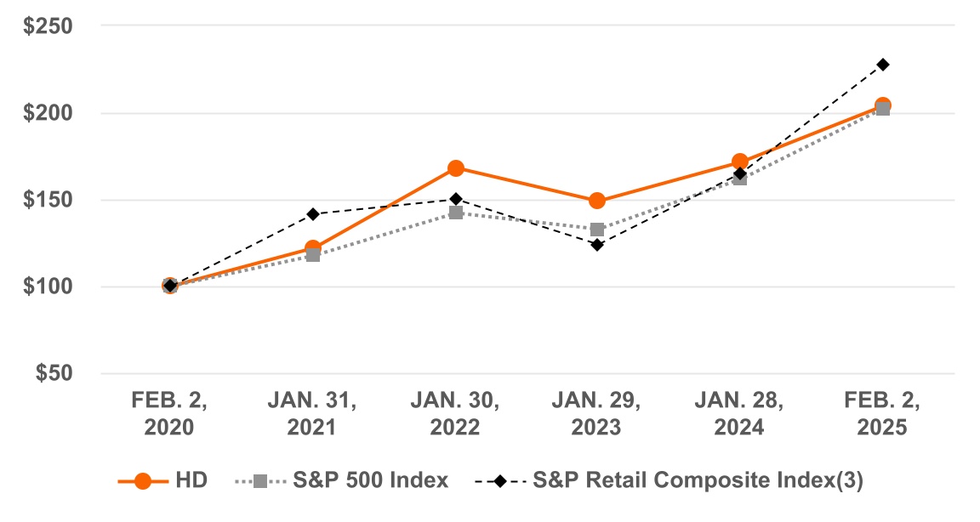Click Retail Composite diamond at Jan. 29, 2023

(597, 245)
